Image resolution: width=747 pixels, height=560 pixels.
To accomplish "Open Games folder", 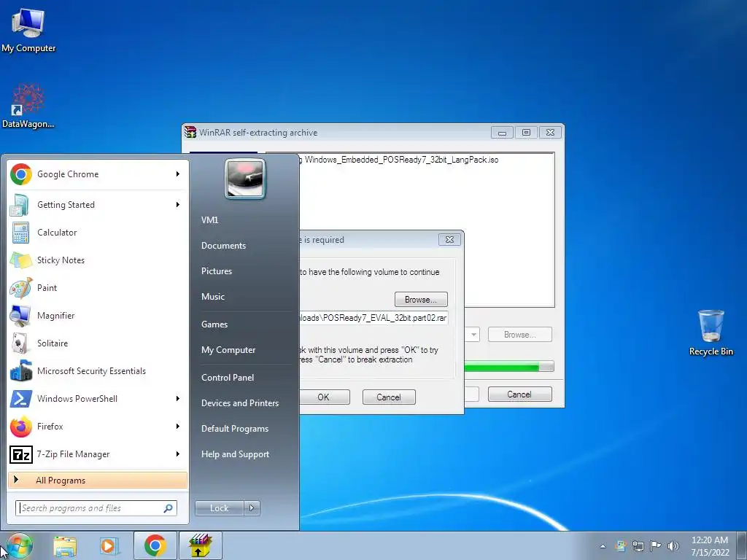I will coord(214,324).
